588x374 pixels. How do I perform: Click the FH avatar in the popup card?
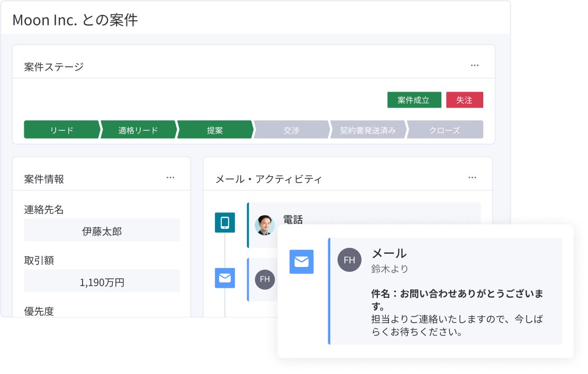coord(349,260)
